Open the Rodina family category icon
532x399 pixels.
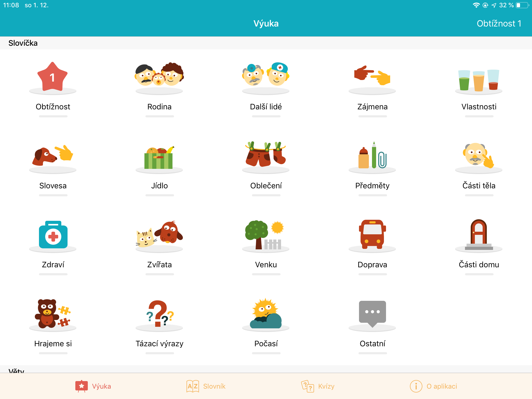(159, 75)
